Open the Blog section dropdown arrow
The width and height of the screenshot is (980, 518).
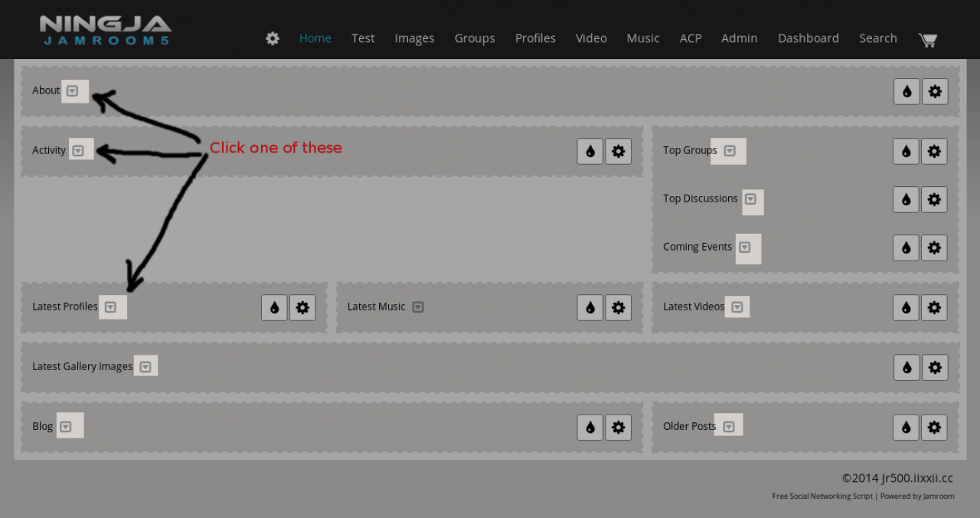[x=66, y=427]
